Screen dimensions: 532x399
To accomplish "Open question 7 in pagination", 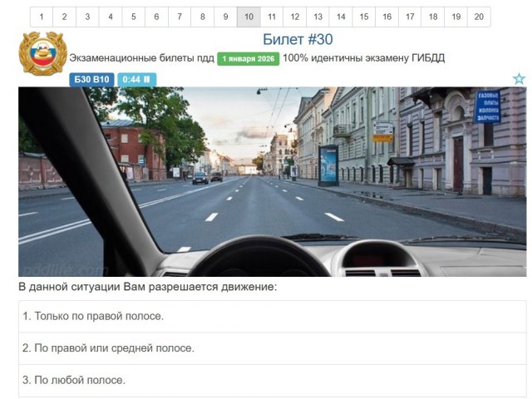I will point(180,17).
